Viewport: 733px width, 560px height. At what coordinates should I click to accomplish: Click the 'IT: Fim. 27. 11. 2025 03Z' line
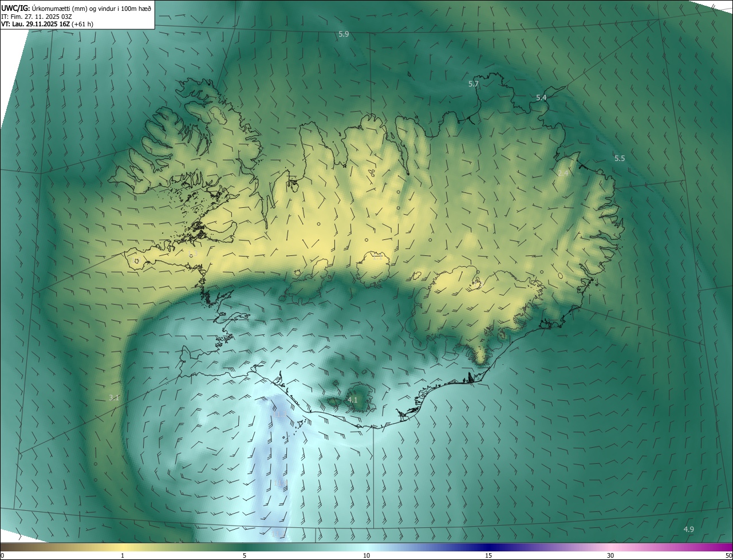pyautogui.click(x=37, y=17)
